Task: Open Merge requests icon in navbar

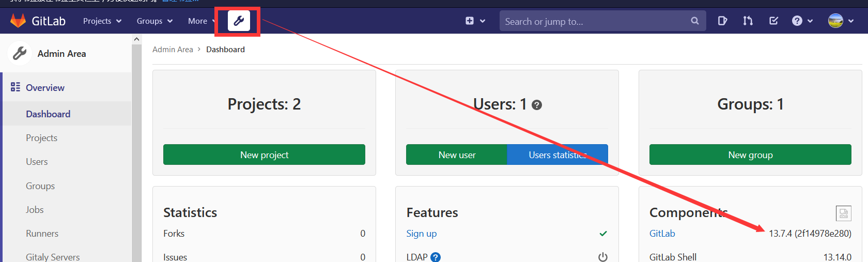Action: click(748, 21)
